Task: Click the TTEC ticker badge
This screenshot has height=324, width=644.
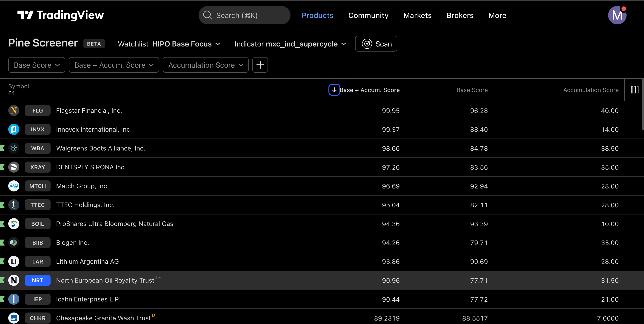Action: coord(37,205)
